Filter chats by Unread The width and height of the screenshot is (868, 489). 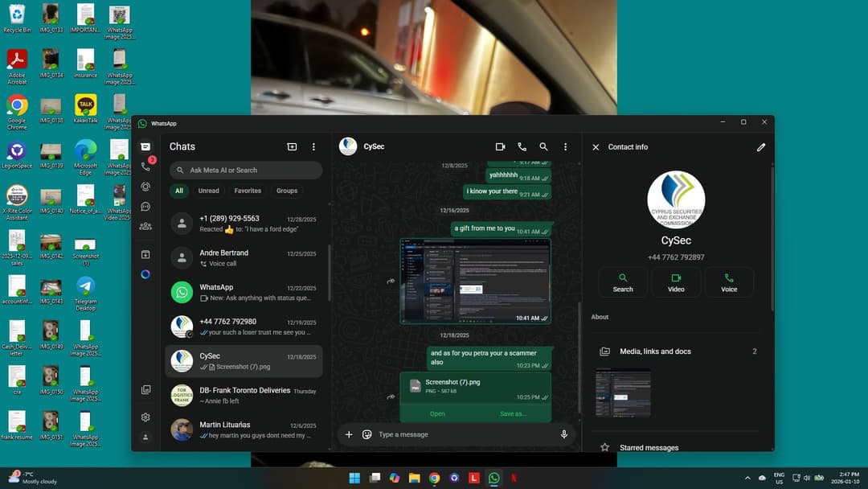tap(209, 191)
